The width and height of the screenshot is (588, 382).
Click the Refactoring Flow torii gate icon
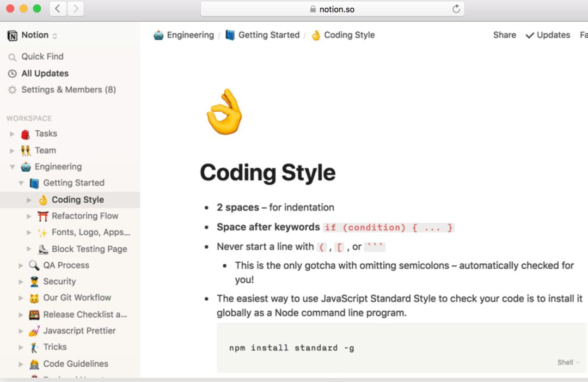(43, 216)
